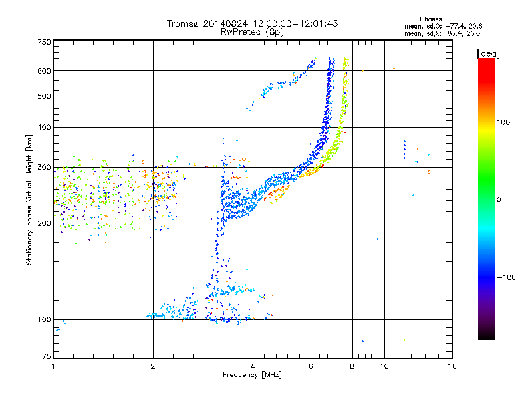Viewport: 532px width, 399px height.
Task: Click the '75' y-axis tick label
Action: click(x=47, y=356)
